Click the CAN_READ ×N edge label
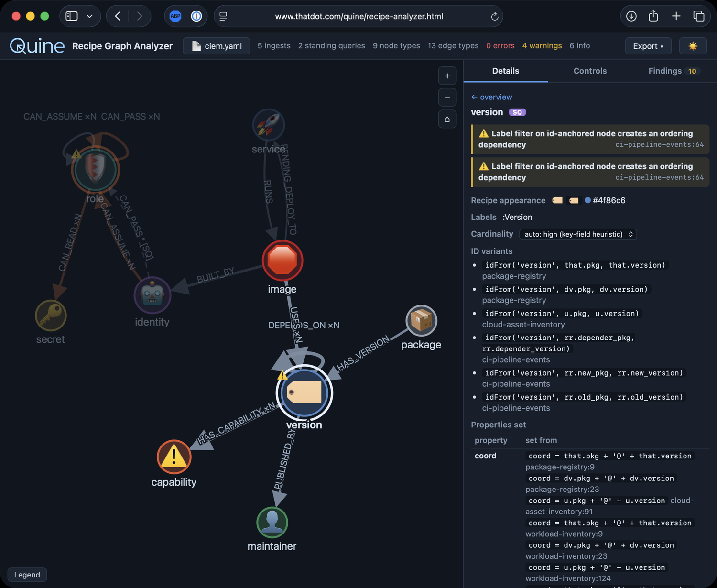717x588 pixels. click(x=70, y=242)
